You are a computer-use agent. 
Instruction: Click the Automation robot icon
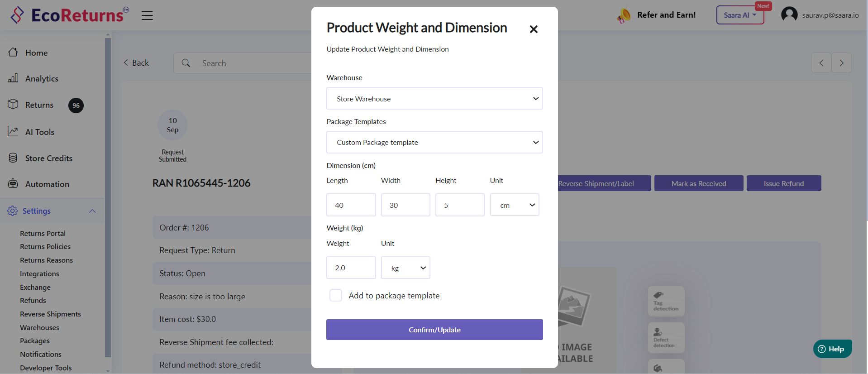13,184
